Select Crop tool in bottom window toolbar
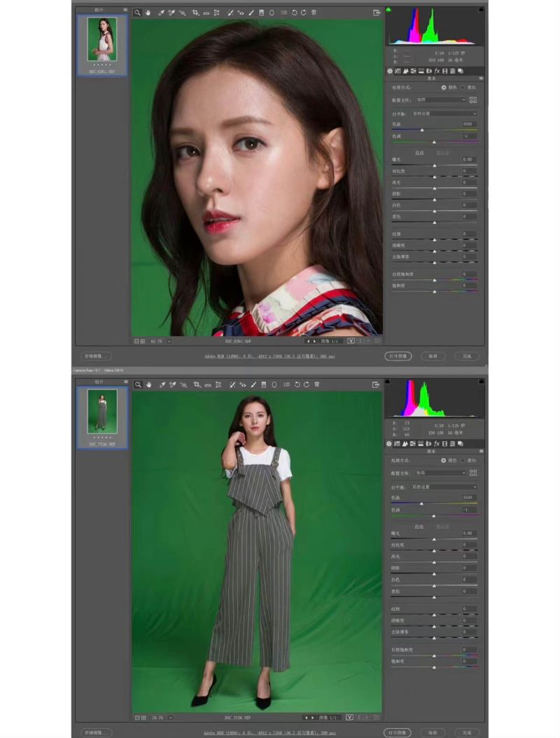 point(196,384)
